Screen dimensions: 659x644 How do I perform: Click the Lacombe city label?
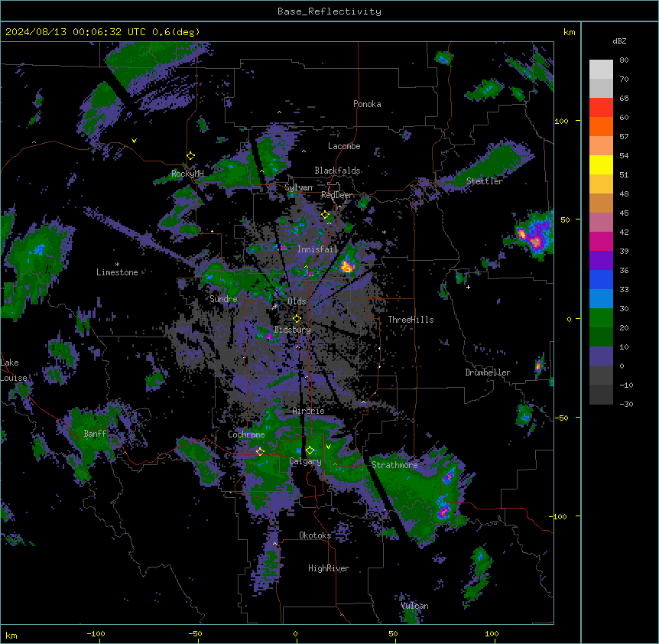(x=344, y=146)
